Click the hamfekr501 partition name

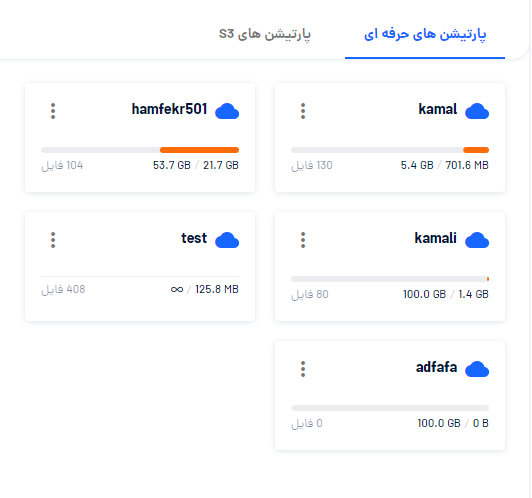click(x=169, y=109)
